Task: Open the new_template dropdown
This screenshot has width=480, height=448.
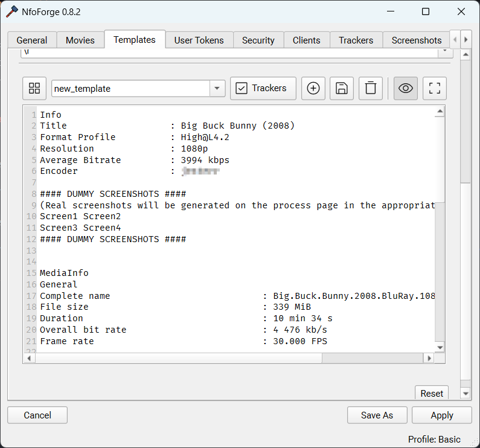Action: (x=217, y=89)
